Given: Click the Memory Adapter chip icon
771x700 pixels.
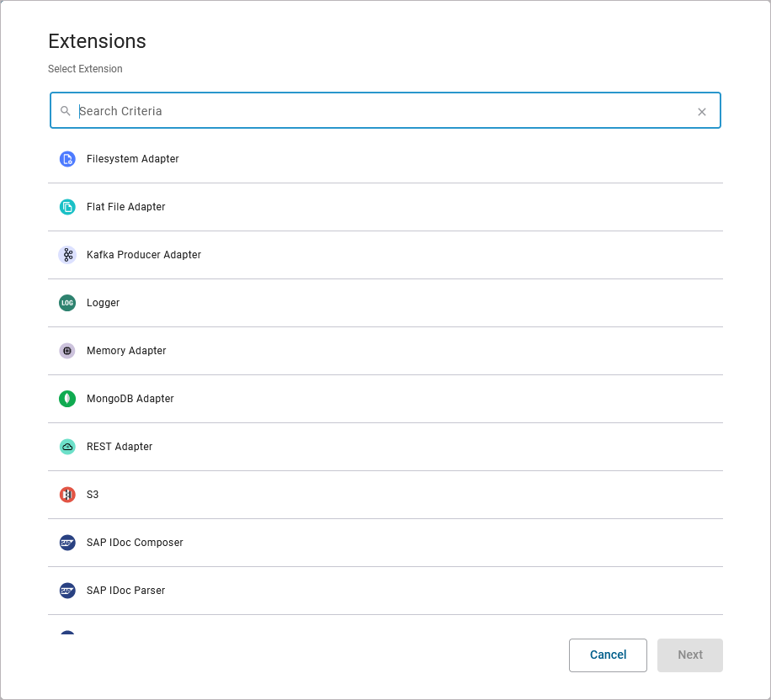Looking at the screenshot, I should 67,351.
